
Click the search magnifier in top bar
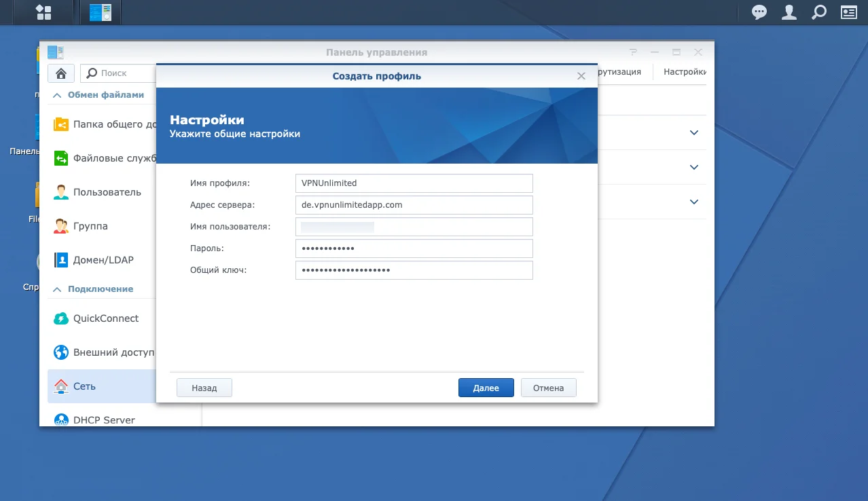coord(819,12)
